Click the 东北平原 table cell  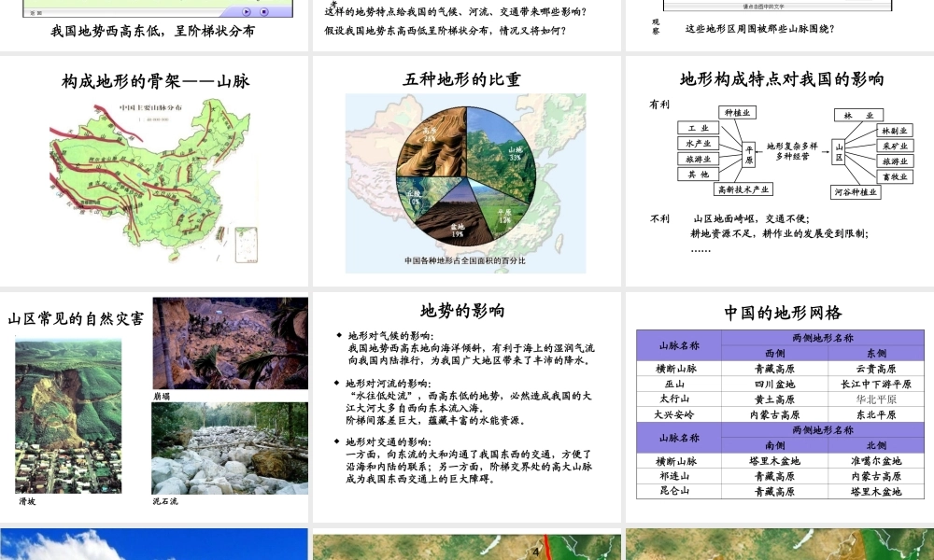(x=876, y=414)
